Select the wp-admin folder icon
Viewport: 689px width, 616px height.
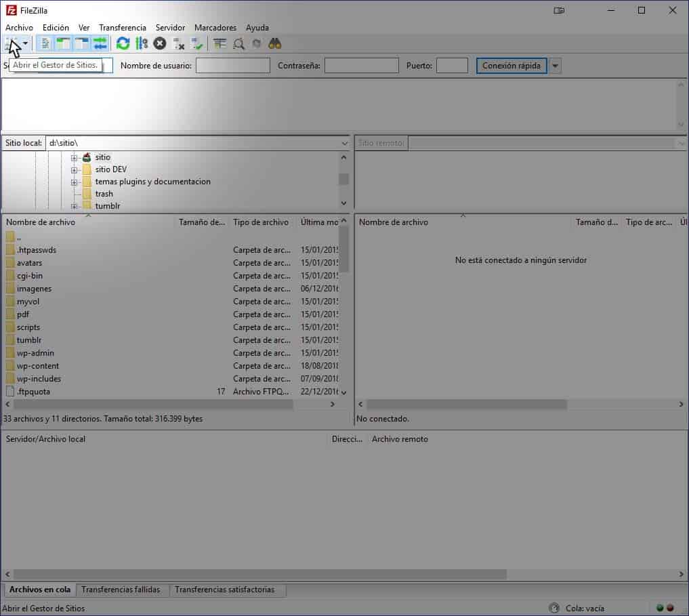(x=10, y=353)
